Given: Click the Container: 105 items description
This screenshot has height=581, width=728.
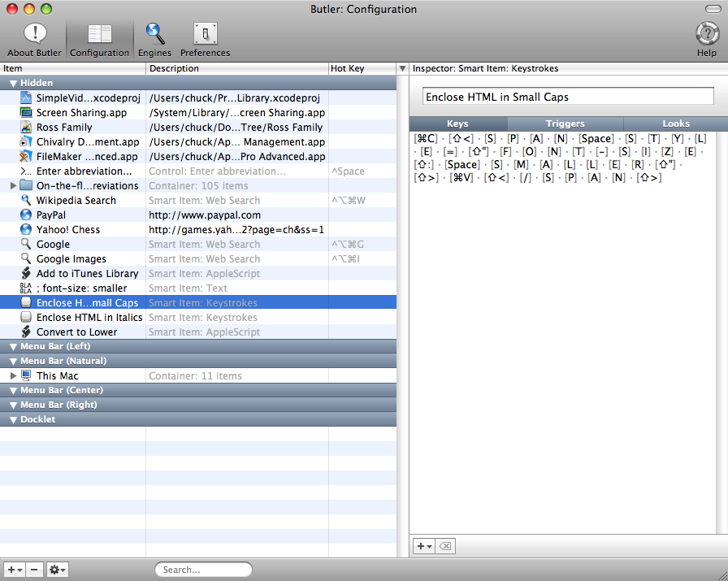Looking at the screenshot, I should pos(198,186).
